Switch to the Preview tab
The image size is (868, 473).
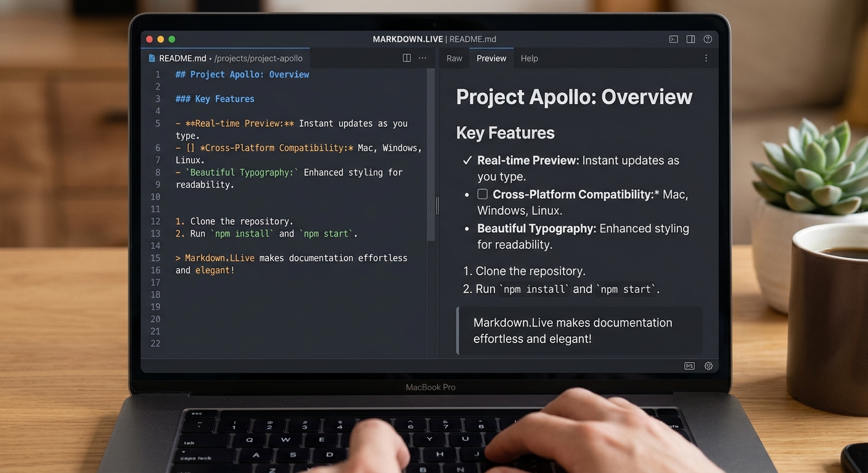coord(491,58)
